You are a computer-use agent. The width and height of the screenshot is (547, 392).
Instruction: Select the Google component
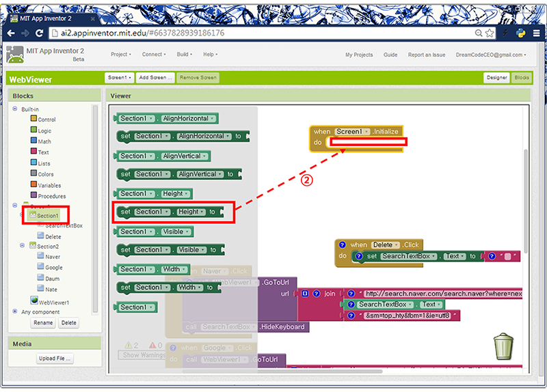50,267
